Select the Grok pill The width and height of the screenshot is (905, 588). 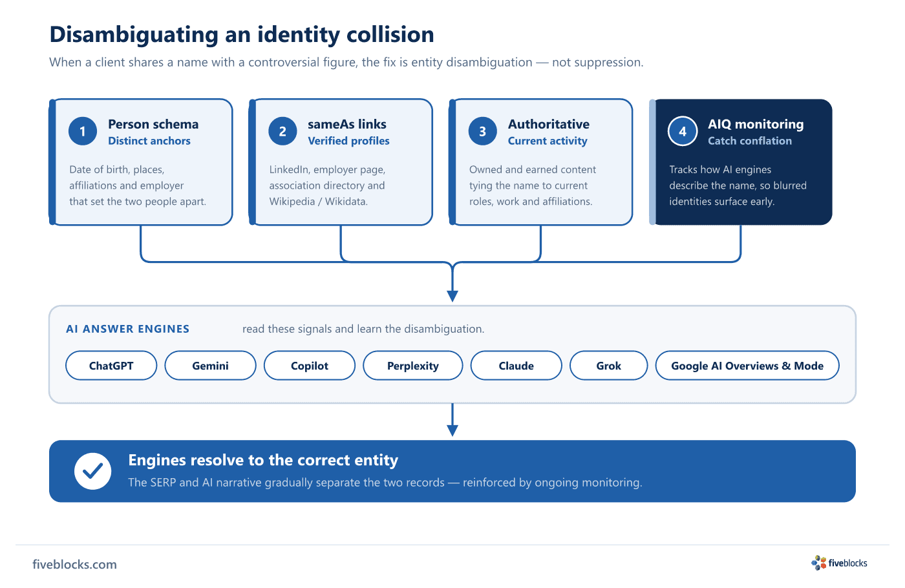click(x=608, y=366)
